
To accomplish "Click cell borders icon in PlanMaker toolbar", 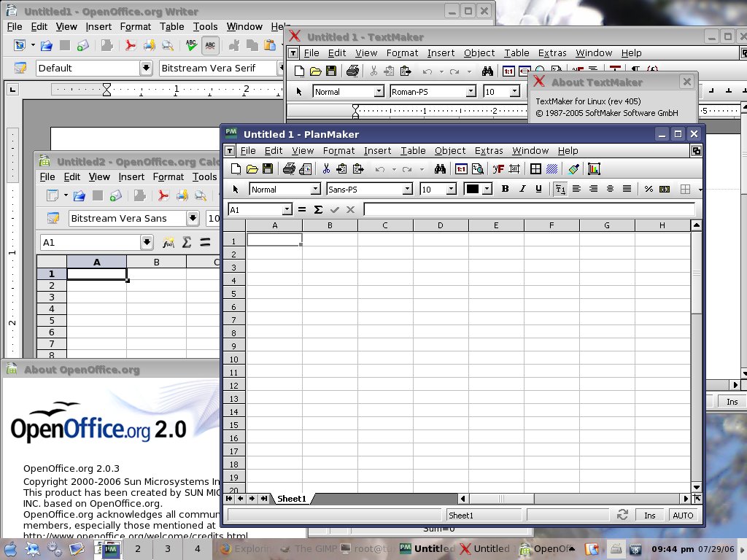I will (535, 168).
